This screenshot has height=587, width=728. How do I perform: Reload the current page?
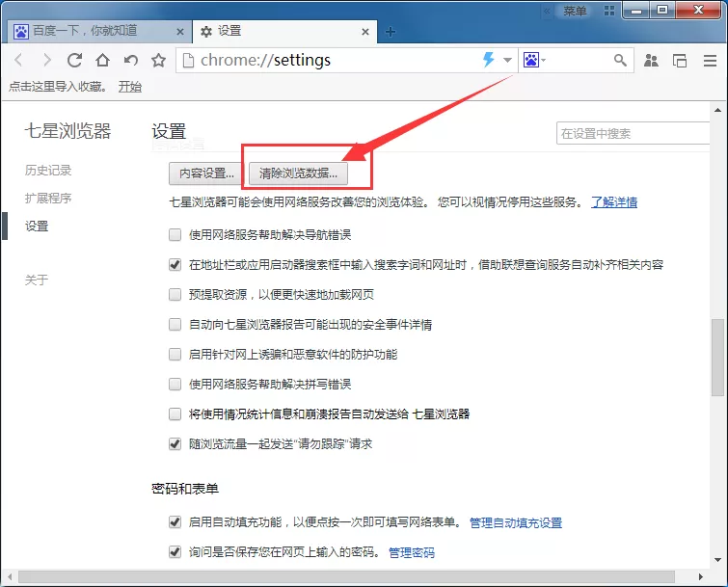tap(74, 60)
